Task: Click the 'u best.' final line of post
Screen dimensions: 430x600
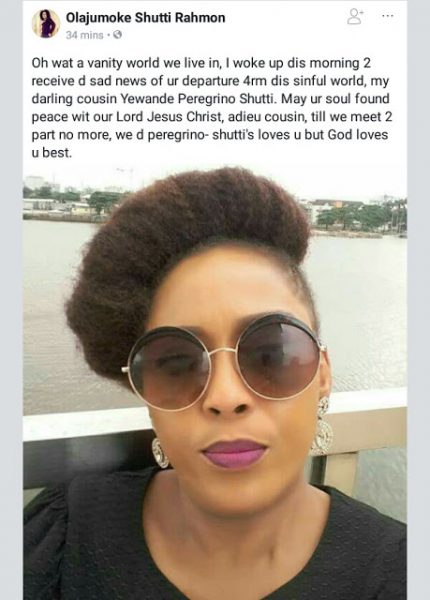Action: pyautogui.click(x=52, y=153)
